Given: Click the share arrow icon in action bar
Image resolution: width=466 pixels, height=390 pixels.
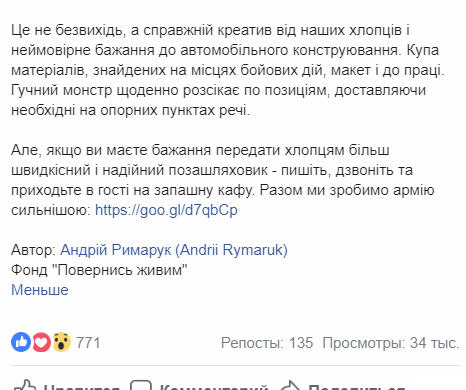Looking at the screenshot, I should 289,385.
